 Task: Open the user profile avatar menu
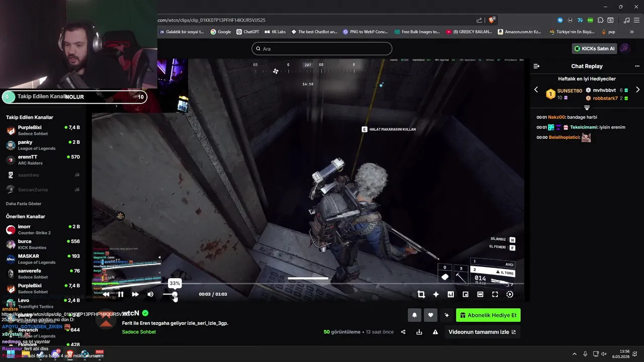[x=624, y=49]
